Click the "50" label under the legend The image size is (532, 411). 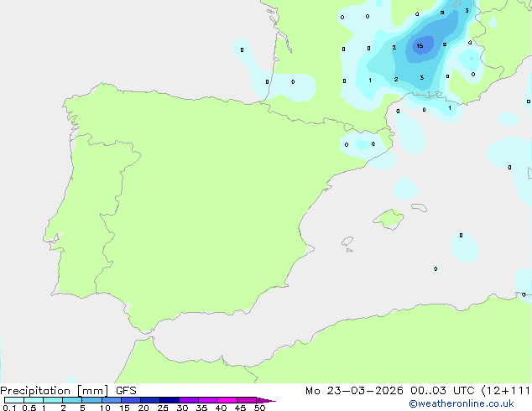[x=259, y=408]
